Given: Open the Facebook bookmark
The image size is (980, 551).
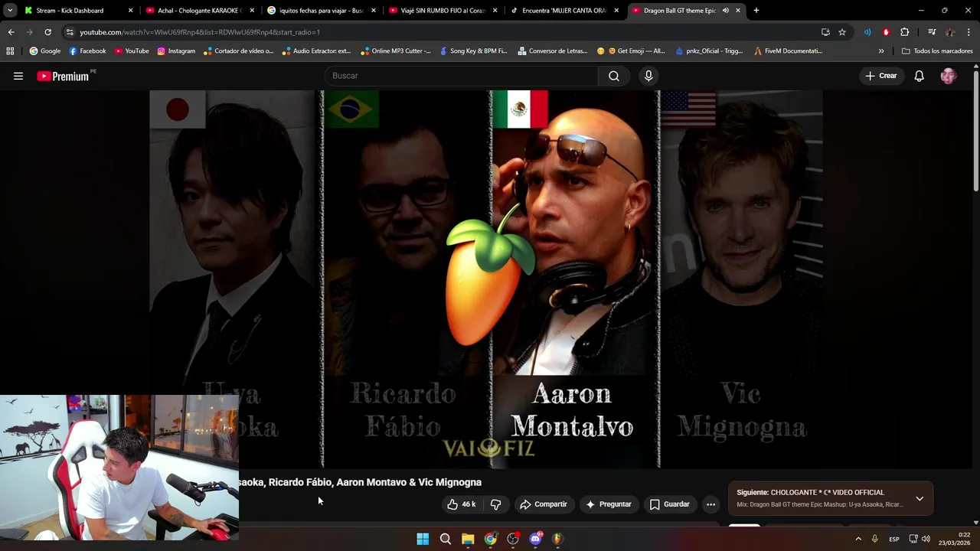Looking at the screenshot, I should tap(87, 51).
